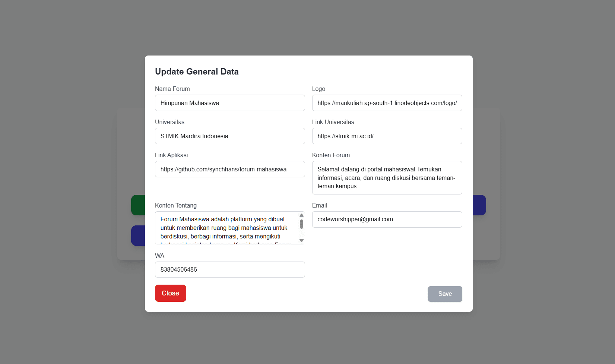Click the Universitas field containing STMIK Mardira
The image size is (615, 364).
230,136
